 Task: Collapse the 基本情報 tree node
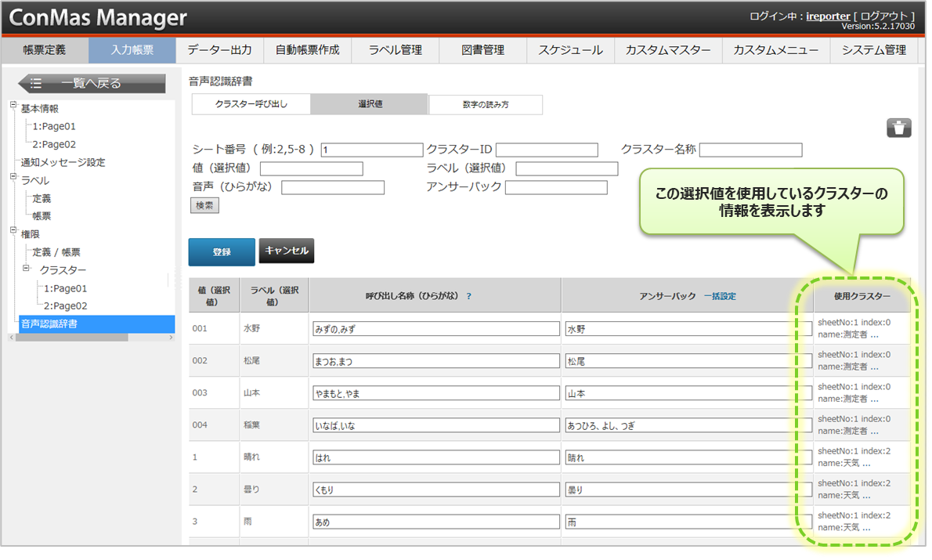(x=13, y=106)
